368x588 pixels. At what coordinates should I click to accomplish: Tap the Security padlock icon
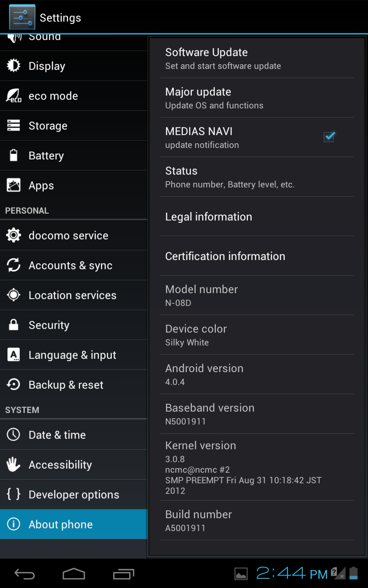tap(14, 325)
